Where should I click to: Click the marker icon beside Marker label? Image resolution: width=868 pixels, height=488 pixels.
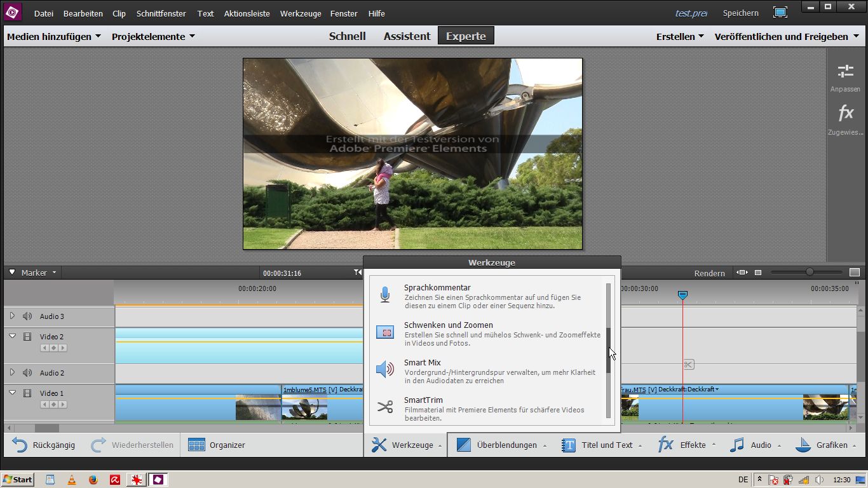pyautogui.click(x=11, y=273)
